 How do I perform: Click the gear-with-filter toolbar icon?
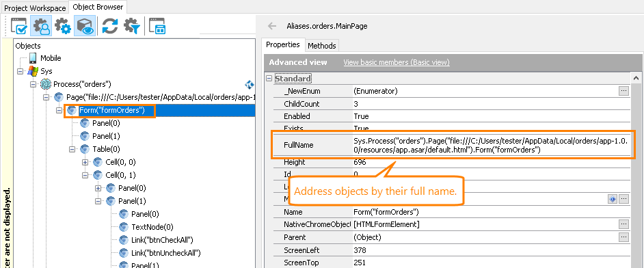[x=132, y=26]
